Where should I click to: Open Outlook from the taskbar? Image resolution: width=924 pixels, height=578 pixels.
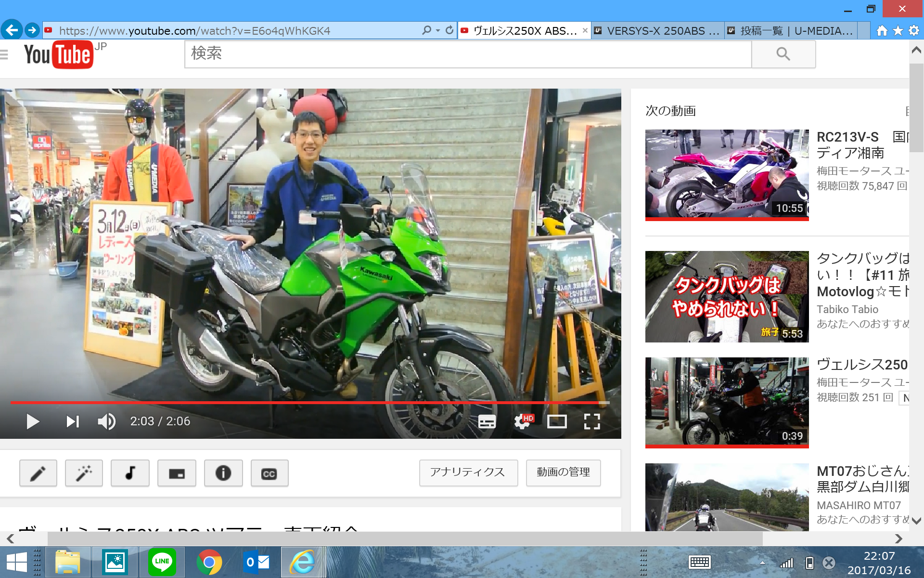(256, 562)
